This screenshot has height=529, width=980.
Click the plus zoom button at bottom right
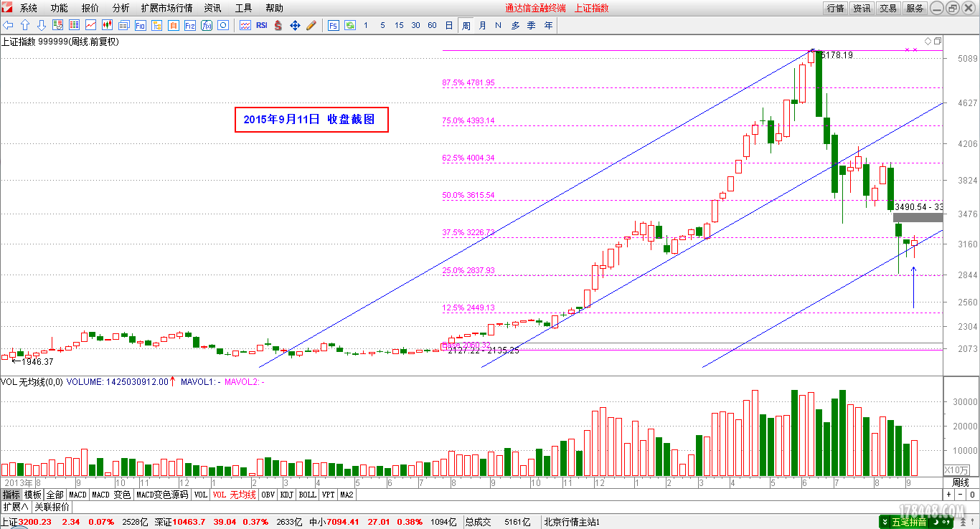click(948, 495)
